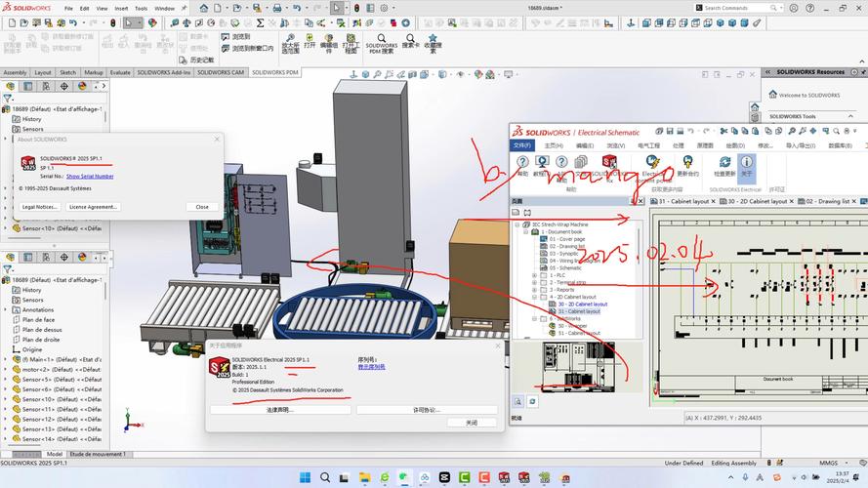Viewport: 868px width, 488px height.
Task: Click legal notices button in Electrical about dialog
Action: (x=280, y=410)
